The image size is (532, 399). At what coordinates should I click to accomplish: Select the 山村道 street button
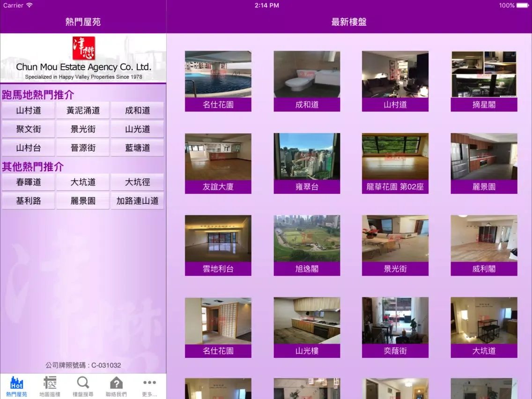tap(28, 110)
